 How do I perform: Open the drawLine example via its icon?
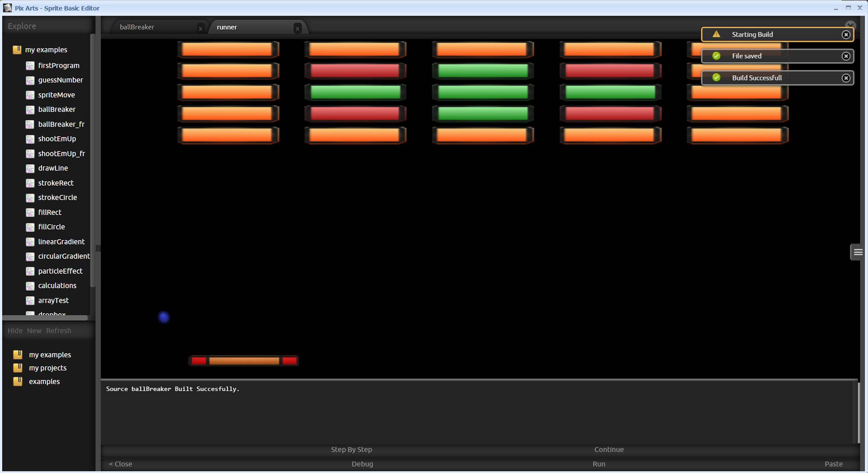pos(30,168)
